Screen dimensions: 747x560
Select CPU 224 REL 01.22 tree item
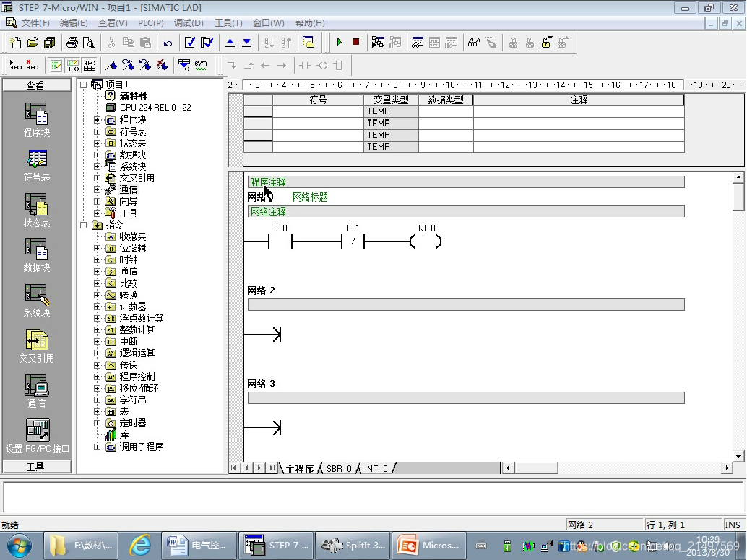click(x=155, y=108)
